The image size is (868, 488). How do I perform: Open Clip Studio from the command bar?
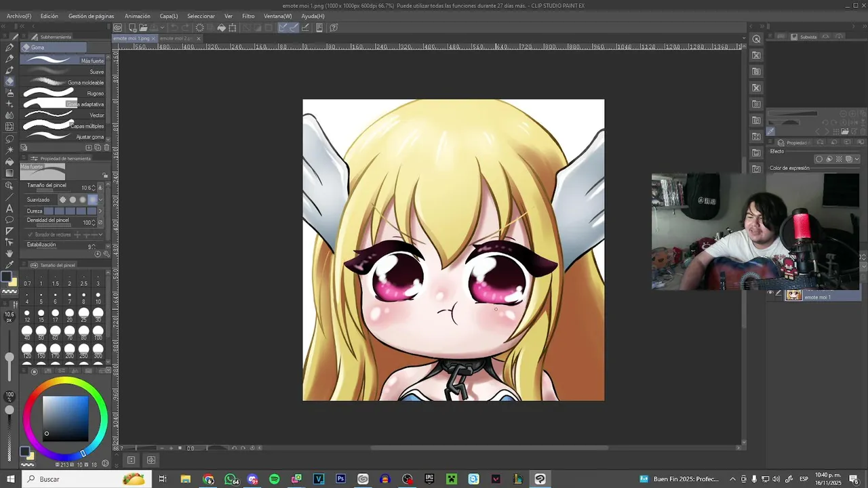point(117,28)
